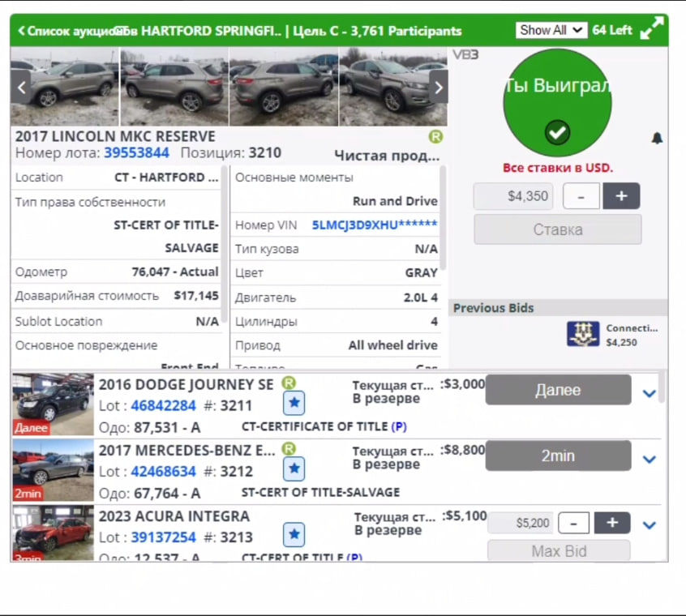686x616 pixels.
Task: Decrease the Acura Integra bid amount
Action: pos(574,523)
